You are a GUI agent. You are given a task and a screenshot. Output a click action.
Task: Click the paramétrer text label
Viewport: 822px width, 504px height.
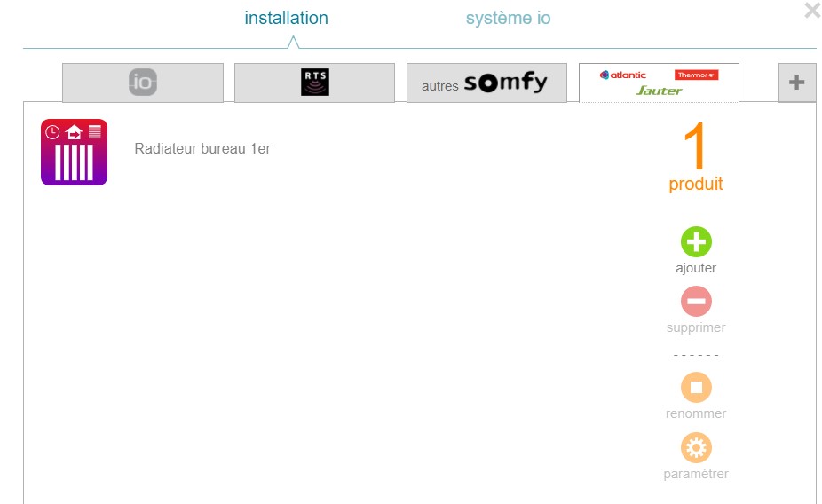(696, 474)
